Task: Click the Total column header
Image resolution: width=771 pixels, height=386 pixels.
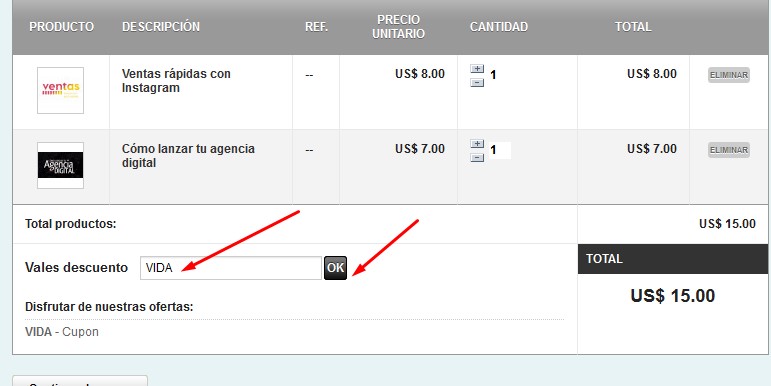Action: pyautogui.click(x=633, y=27)
